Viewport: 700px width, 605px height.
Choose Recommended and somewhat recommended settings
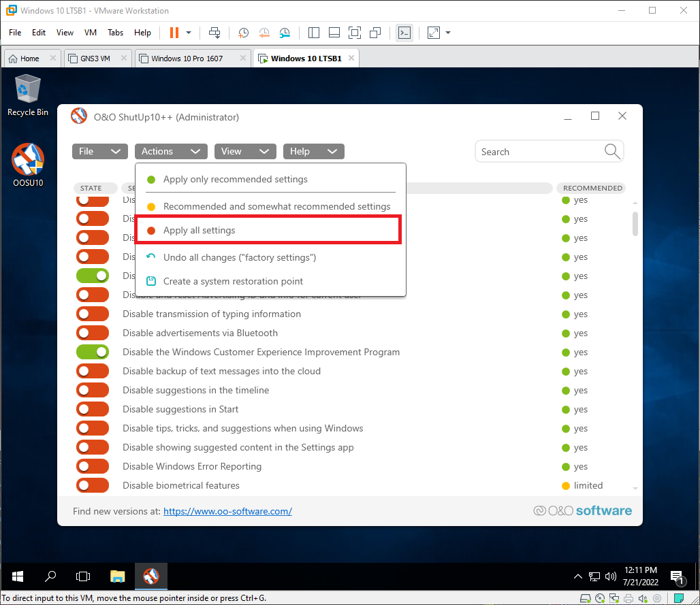coord(270,207)
